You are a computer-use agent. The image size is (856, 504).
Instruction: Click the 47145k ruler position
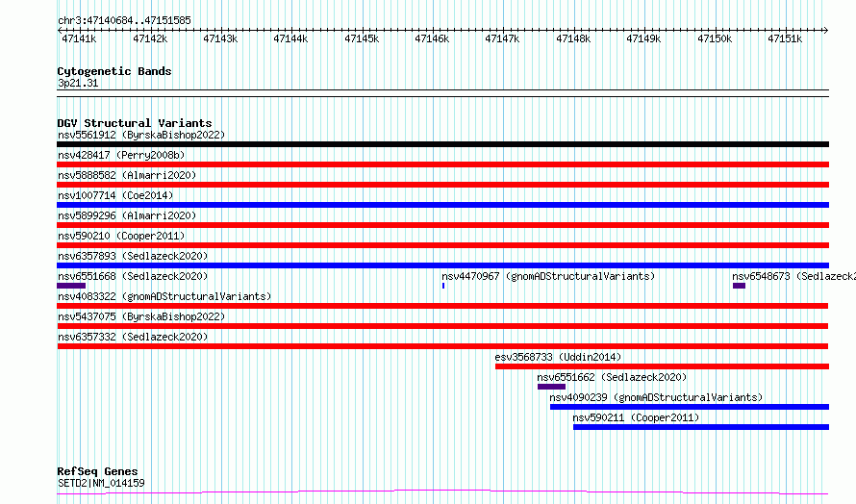(362, 38)
